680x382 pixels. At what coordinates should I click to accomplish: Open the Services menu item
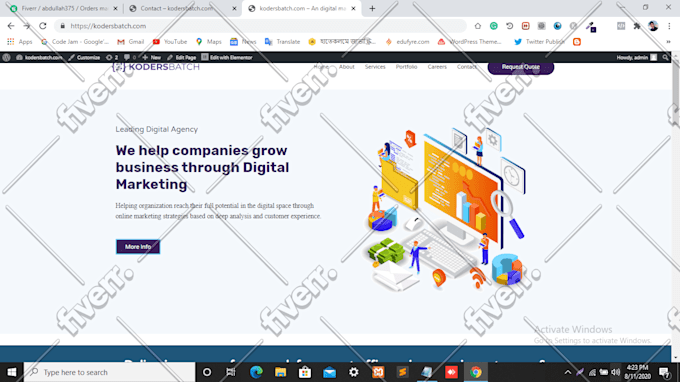(375, 67)
